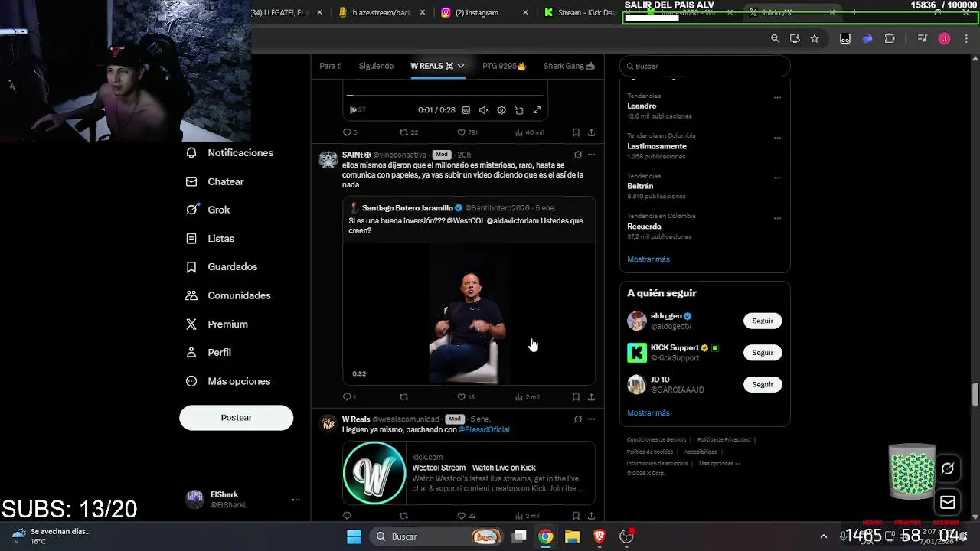
Task: Open the blaze.stream browser tab
Action: (x=381, y=12)
